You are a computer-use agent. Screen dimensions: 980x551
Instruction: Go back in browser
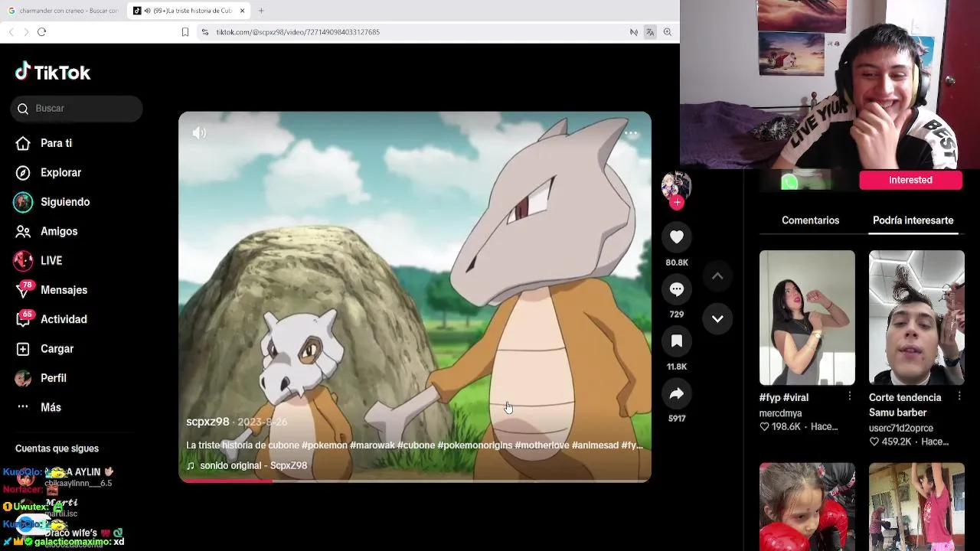point(11,32)
